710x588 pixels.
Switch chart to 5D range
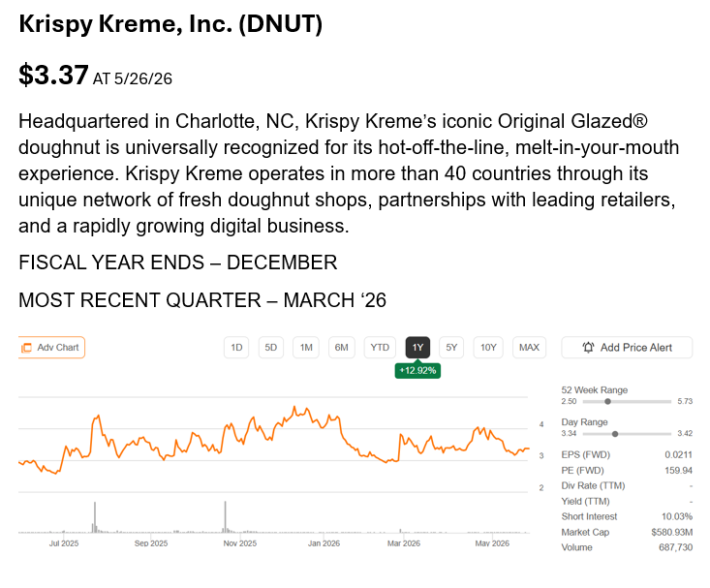click(x=271, y=348)
